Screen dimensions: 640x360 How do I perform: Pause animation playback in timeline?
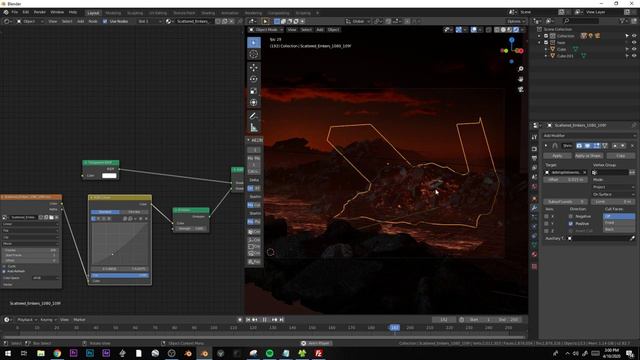(264, 320)
